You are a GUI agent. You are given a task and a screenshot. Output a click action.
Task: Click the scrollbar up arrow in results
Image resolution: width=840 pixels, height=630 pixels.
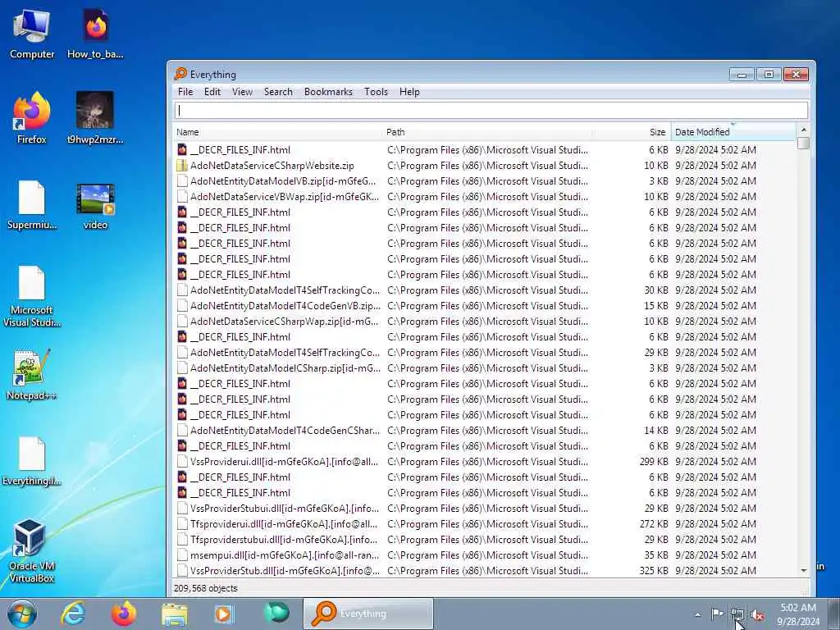pos(803,130)
